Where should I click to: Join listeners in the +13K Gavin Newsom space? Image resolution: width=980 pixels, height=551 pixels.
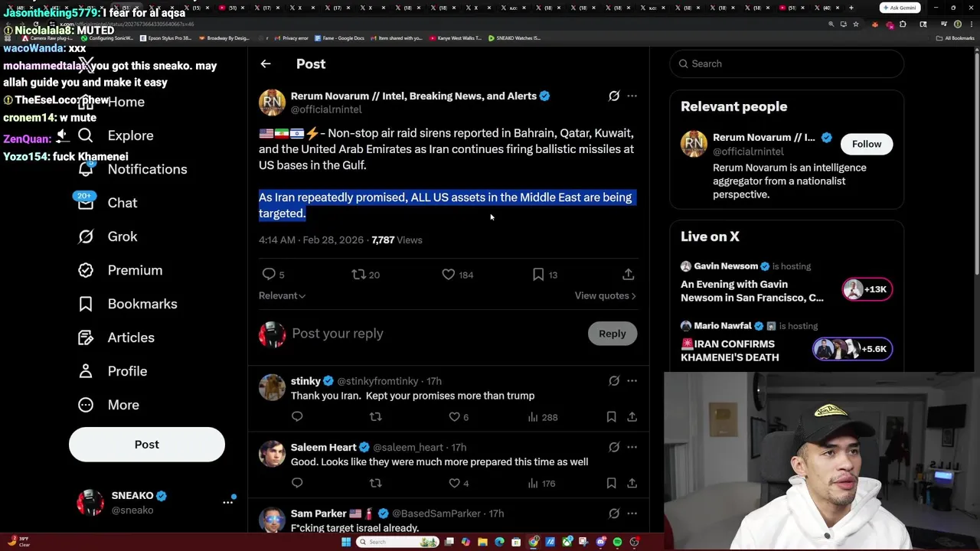pyautogui.click(x=867, y=289)
